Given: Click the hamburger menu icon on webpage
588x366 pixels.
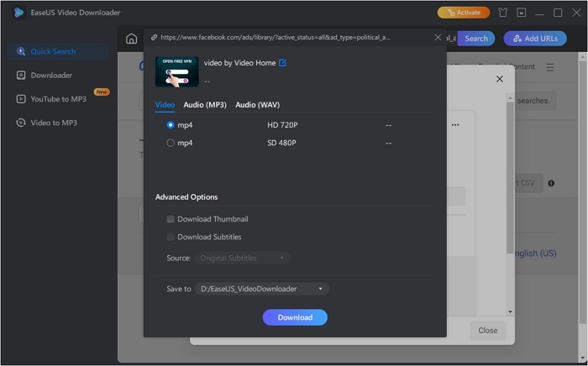Looking at the screenshot, I should coord(550,67).
